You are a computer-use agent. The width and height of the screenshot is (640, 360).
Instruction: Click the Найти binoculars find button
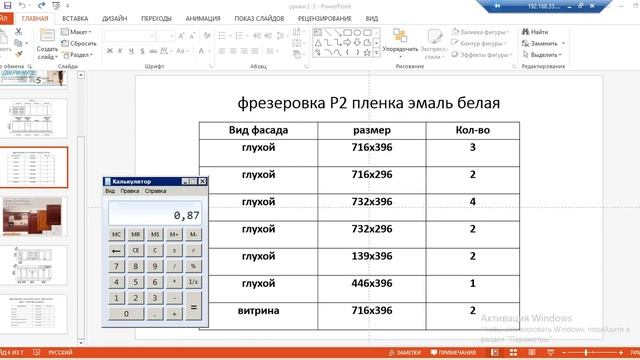pos(535,32)
